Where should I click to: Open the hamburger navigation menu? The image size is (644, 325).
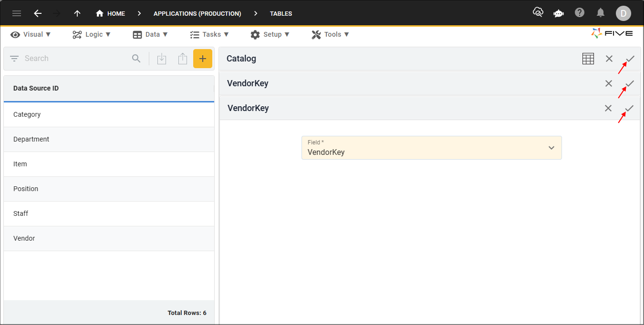pos(17,13)
